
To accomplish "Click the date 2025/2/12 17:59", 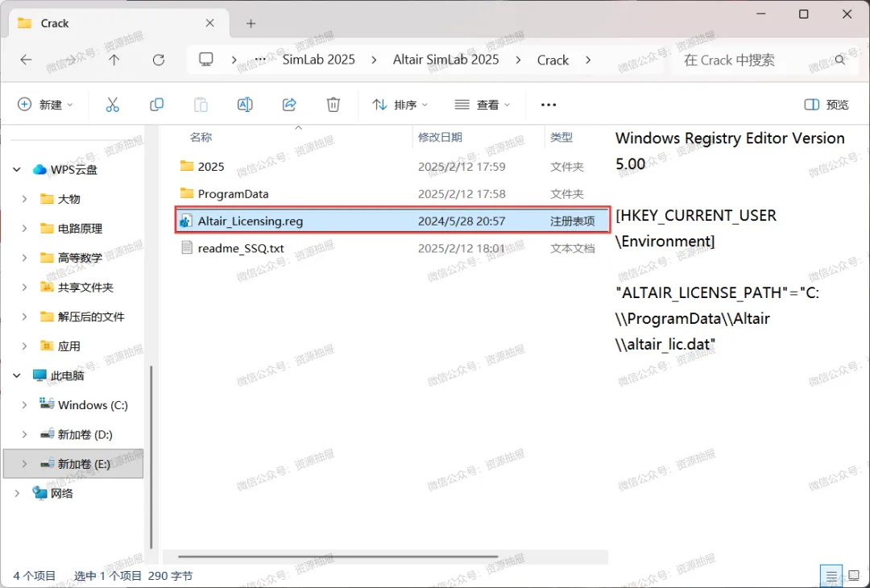I will pyautogui.click(x=462, y=167).
